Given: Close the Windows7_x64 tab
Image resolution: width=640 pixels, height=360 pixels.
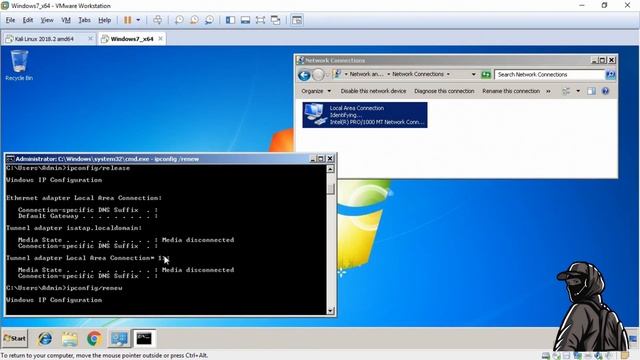Looking at the screenshot, I should click(x=160, y=39).
